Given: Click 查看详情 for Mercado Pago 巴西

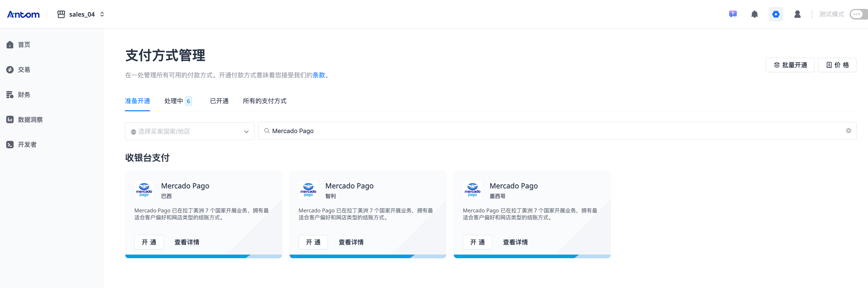Looking at the screenshot, I should click(x=187, y=242).
